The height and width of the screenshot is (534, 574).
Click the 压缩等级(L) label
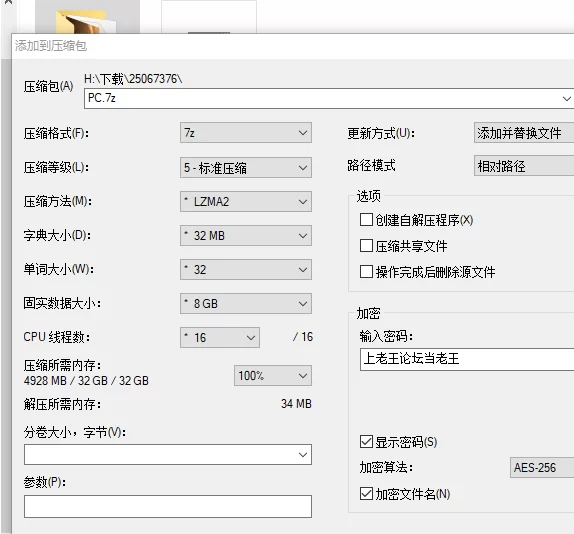pyautogui.click(x=56, y=168)
